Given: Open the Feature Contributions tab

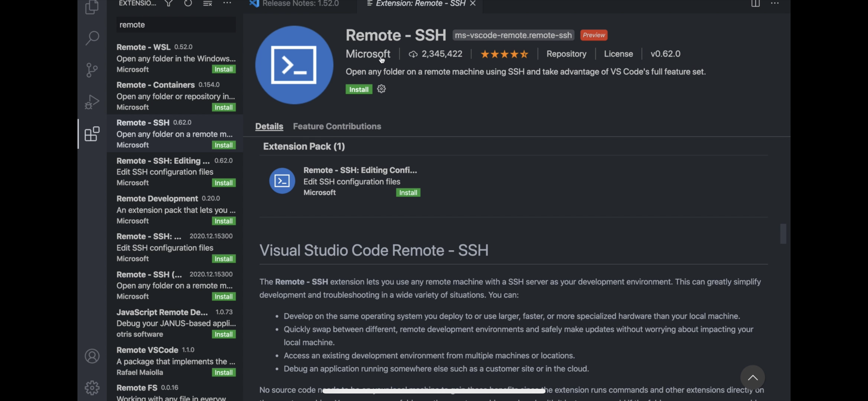Looking at the screenshot, I should tap(337, 126).
